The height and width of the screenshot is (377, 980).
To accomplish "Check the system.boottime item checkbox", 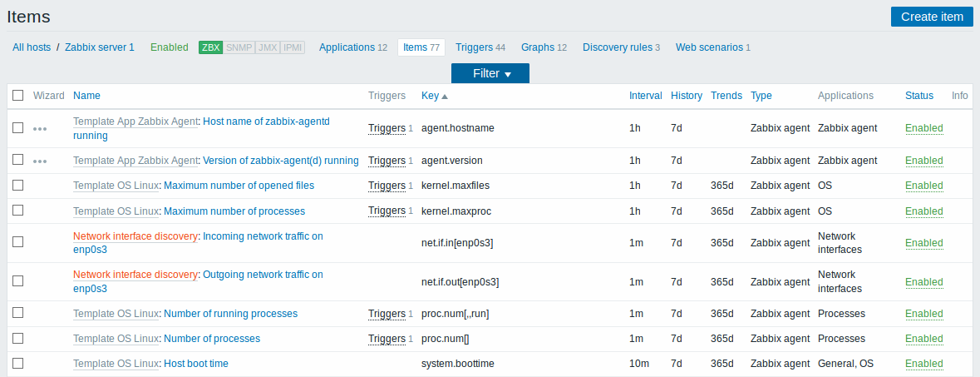I will 18,363.
